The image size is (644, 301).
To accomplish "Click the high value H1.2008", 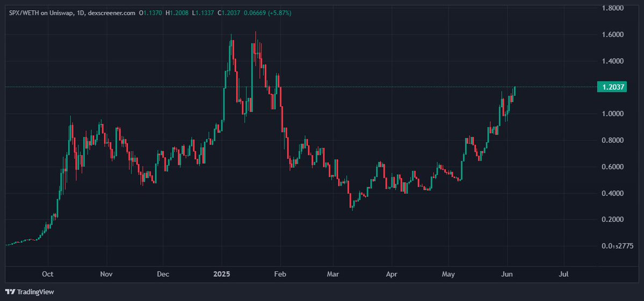I will pyautogui.click(x=177, y=13).
